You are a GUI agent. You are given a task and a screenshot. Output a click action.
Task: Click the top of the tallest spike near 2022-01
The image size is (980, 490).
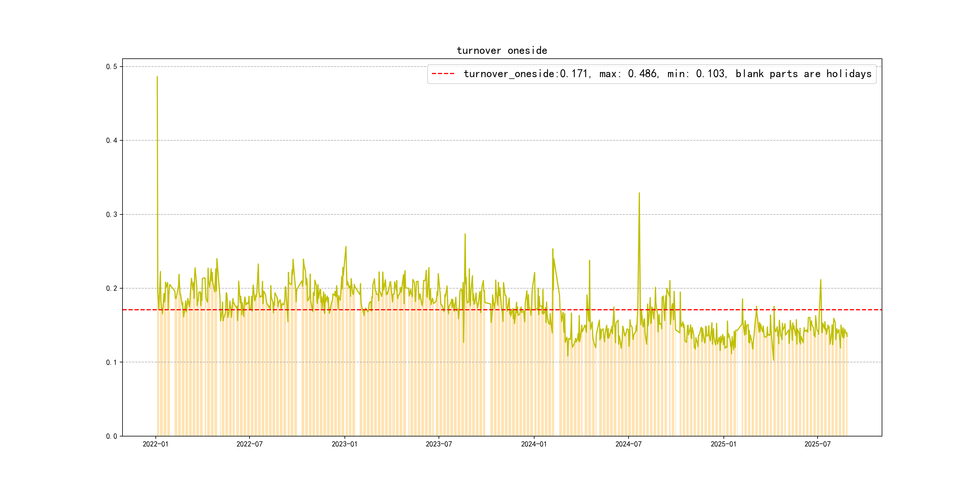[157, 77]
